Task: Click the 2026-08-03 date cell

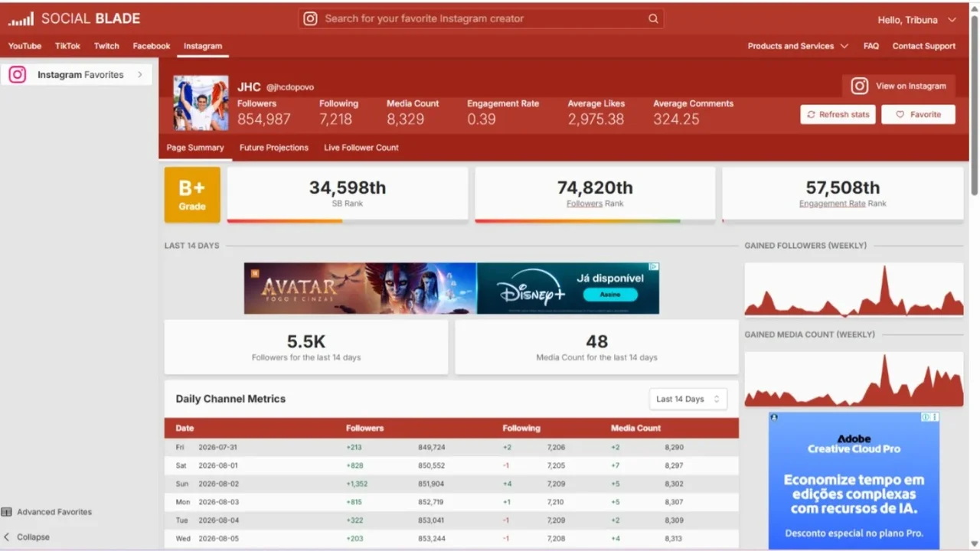Action: click(217, 502)
